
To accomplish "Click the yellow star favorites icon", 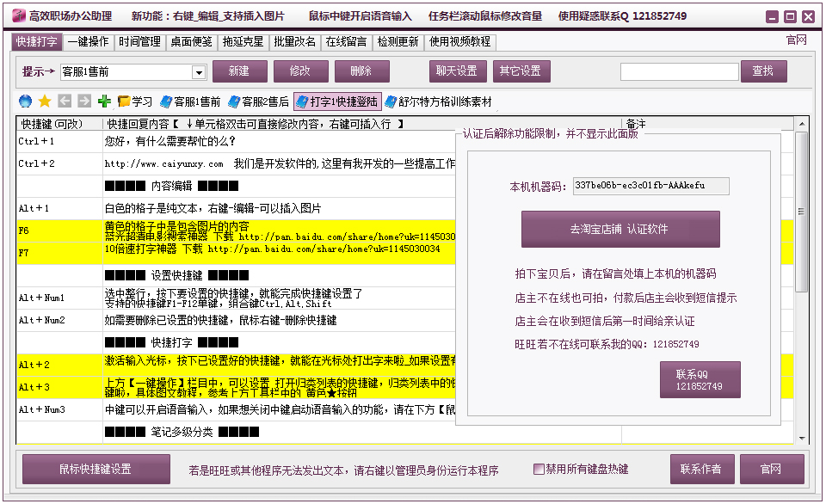I will coord(45,101).
